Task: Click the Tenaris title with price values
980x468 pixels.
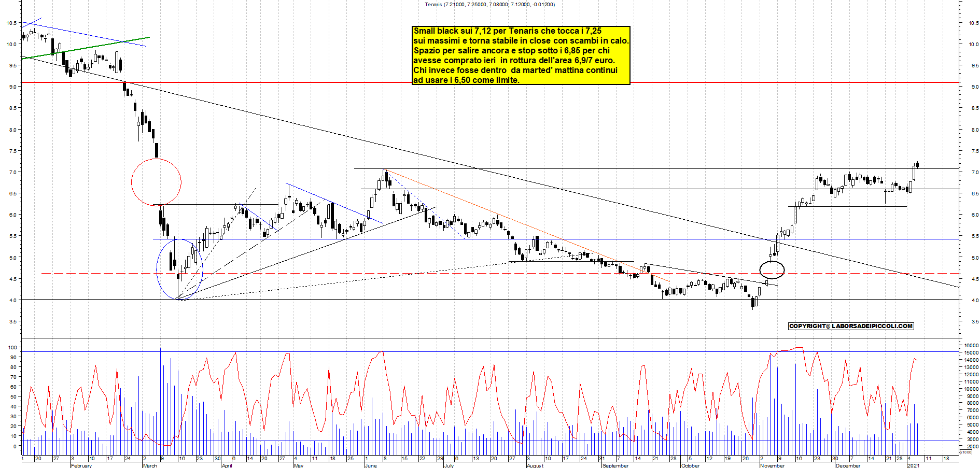Action: pyautogui.click(x=489, y=5)
